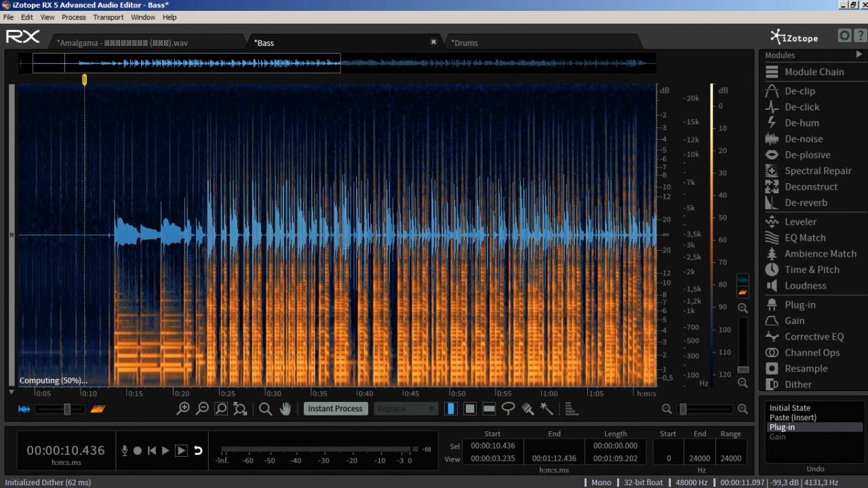Open the Transport menu
The width and height of the screenshot is (868, 488).
coord(108,17)
